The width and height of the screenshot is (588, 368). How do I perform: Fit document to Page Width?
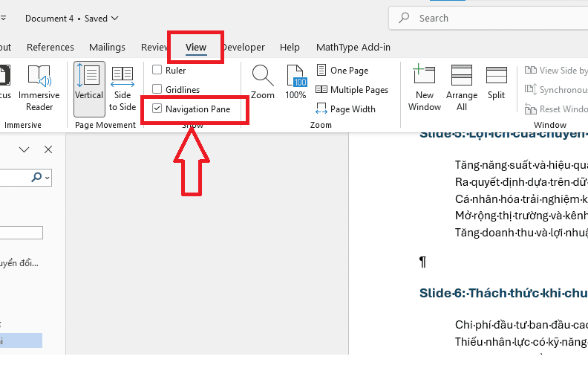click(x=345, y=109)
